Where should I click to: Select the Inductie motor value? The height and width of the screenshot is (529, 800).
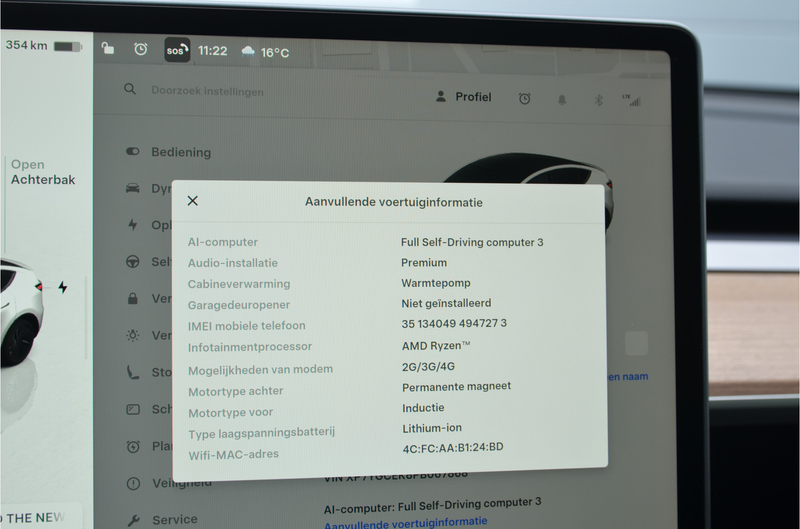click(423, 408)
